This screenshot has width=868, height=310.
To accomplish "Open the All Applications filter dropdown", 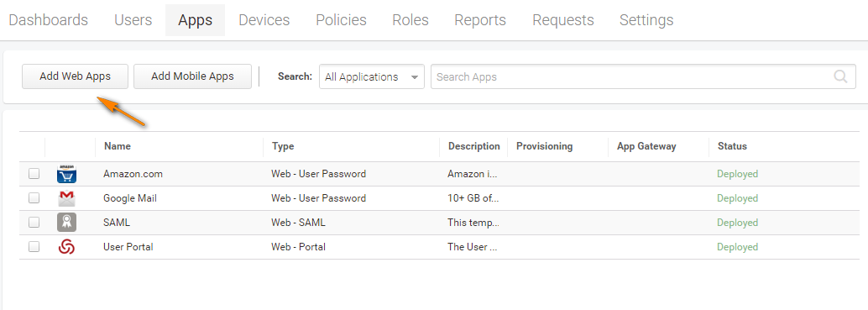I will pyautogui.click(x=371, y=77).
